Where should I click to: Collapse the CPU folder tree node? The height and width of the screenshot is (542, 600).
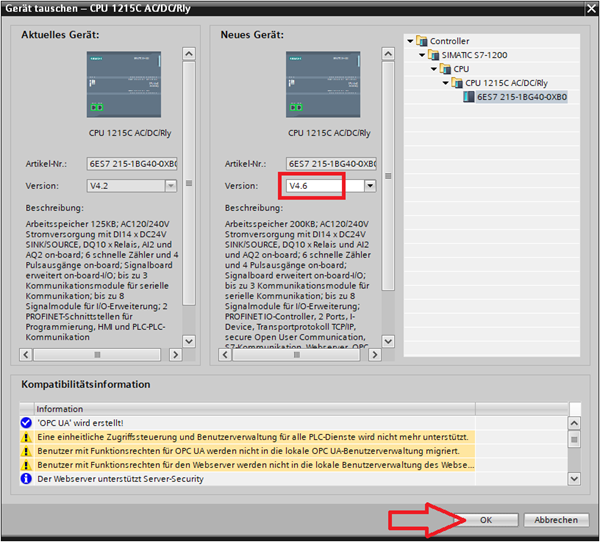click(x=434, y=69)
